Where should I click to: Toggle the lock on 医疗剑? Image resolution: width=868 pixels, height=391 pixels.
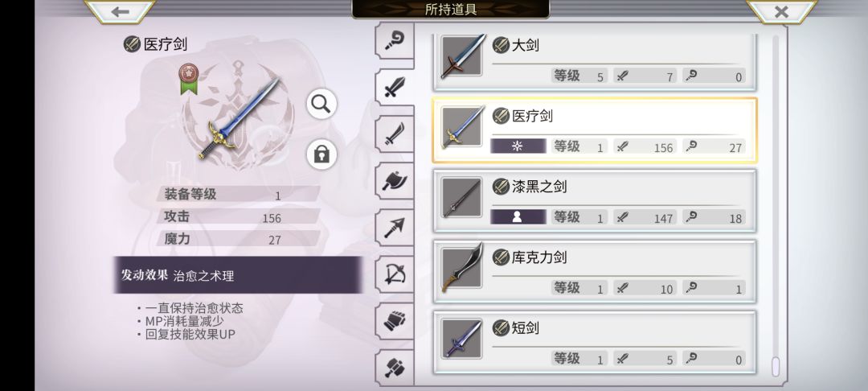click(x=321, y=154)
